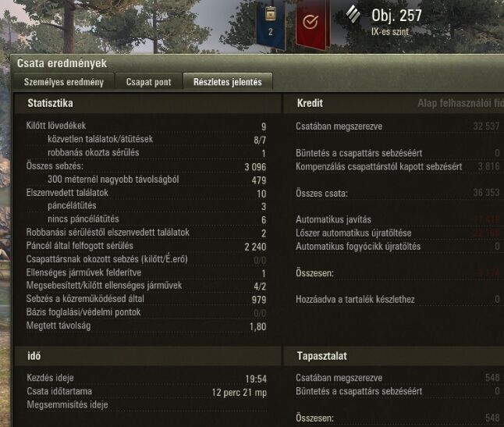Switch to the Csapat pont tab
504x427 pixels.
[x=148, y=82]
